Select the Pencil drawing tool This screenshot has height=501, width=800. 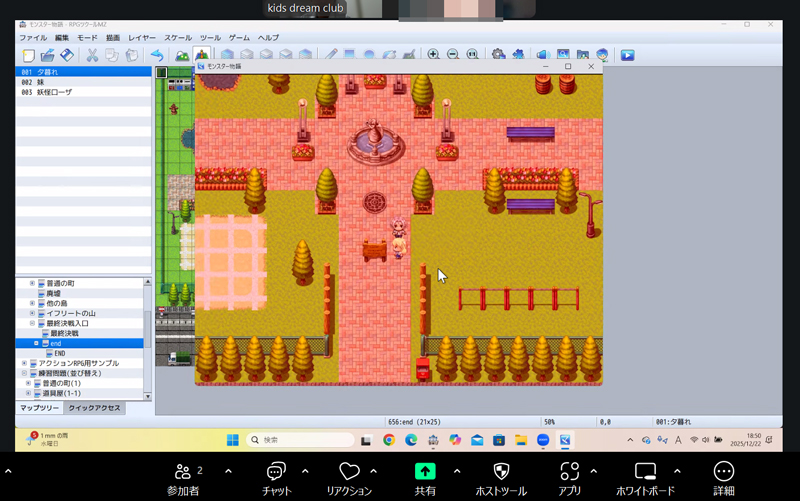(x=330, y=55)
